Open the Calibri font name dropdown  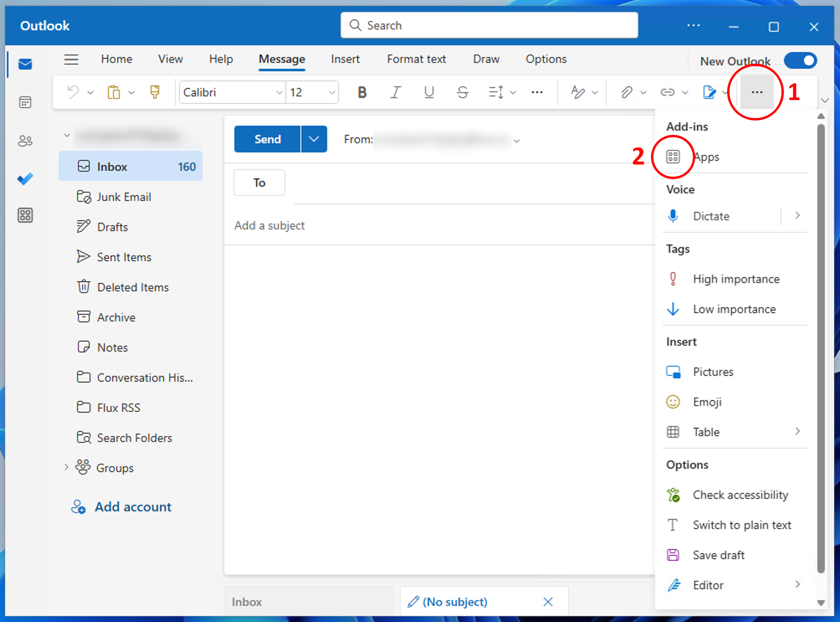pyautogui.click(x=279, y=93)
